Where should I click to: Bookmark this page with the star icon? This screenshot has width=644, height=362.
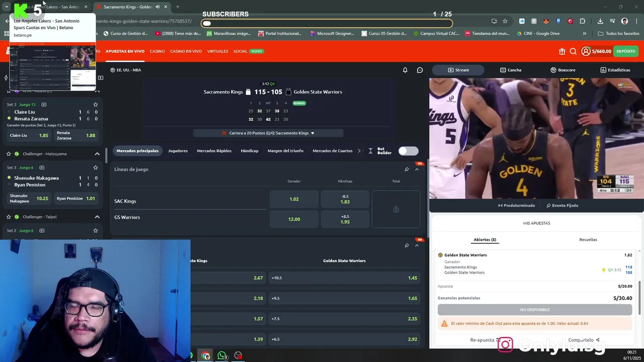505,21
